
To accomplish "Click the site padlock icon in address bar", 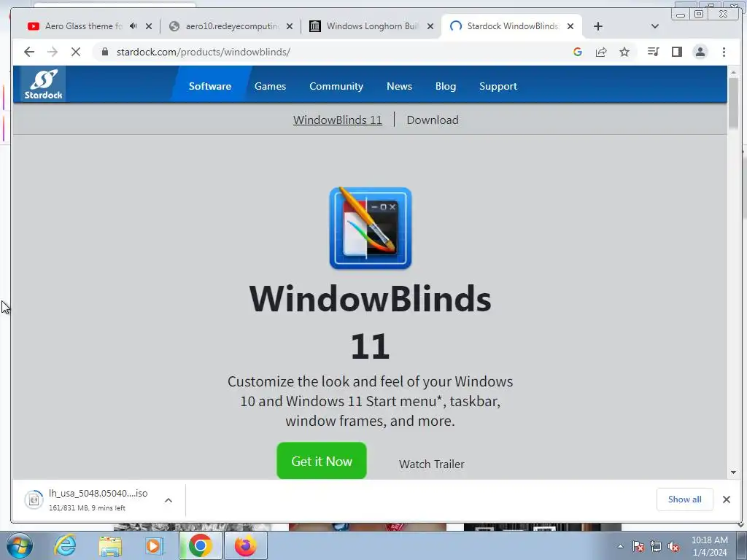I will pos(105,52).
